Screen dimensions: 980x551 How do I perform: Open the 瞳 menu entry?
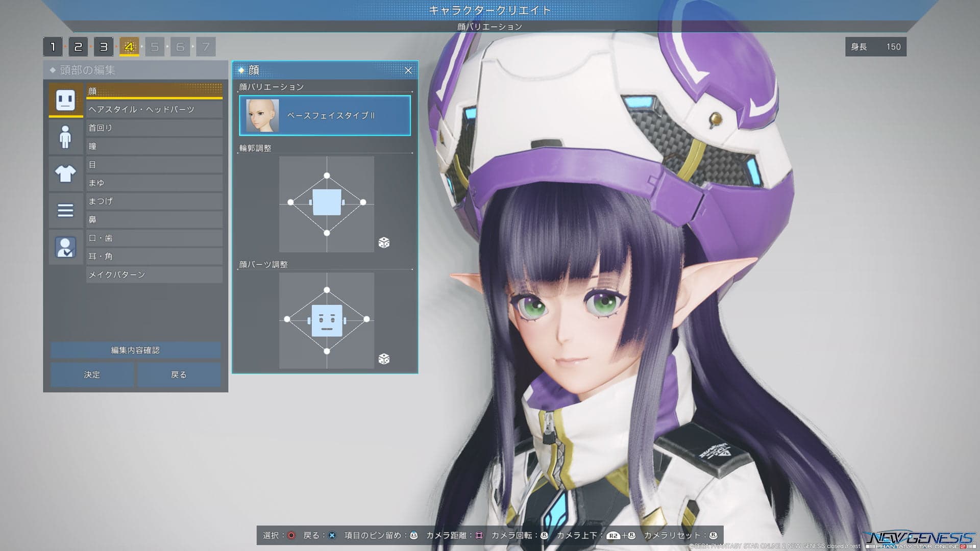(154, 146)
